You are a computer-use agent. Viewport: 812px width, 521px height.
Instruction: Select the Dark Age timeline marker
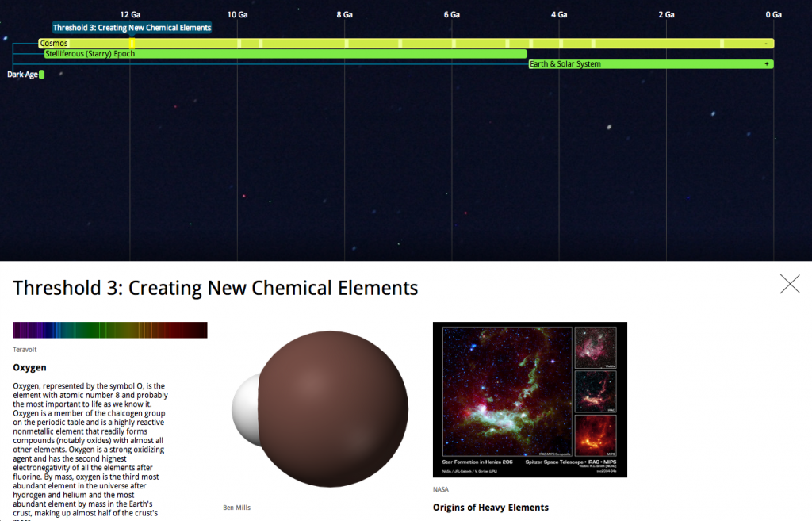pos(41,75)
